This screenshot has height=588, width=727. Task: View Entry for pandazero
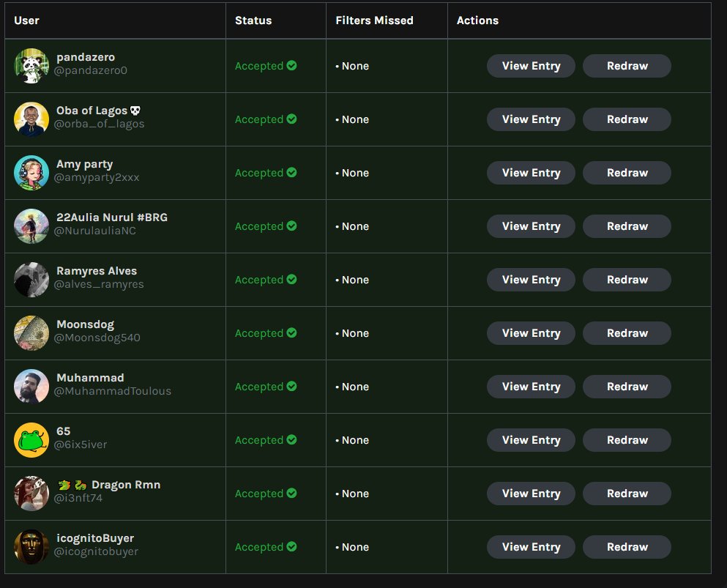point(531,65)
